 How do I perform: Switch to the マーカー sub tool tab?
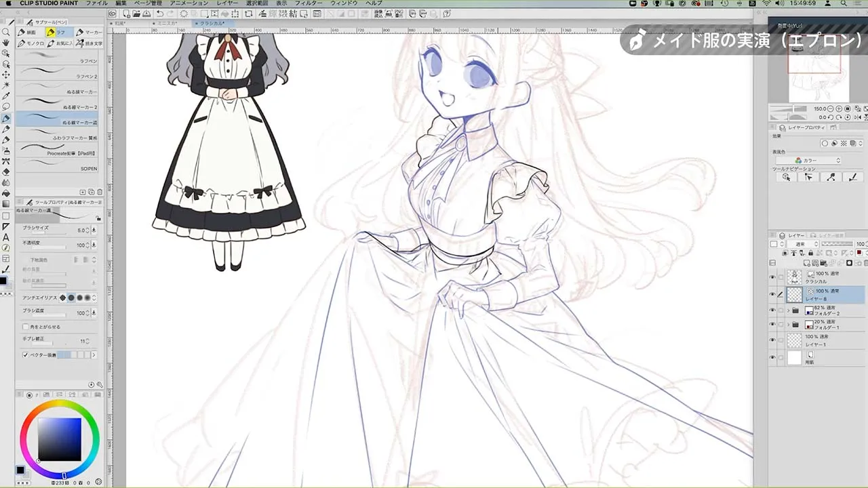89,32
